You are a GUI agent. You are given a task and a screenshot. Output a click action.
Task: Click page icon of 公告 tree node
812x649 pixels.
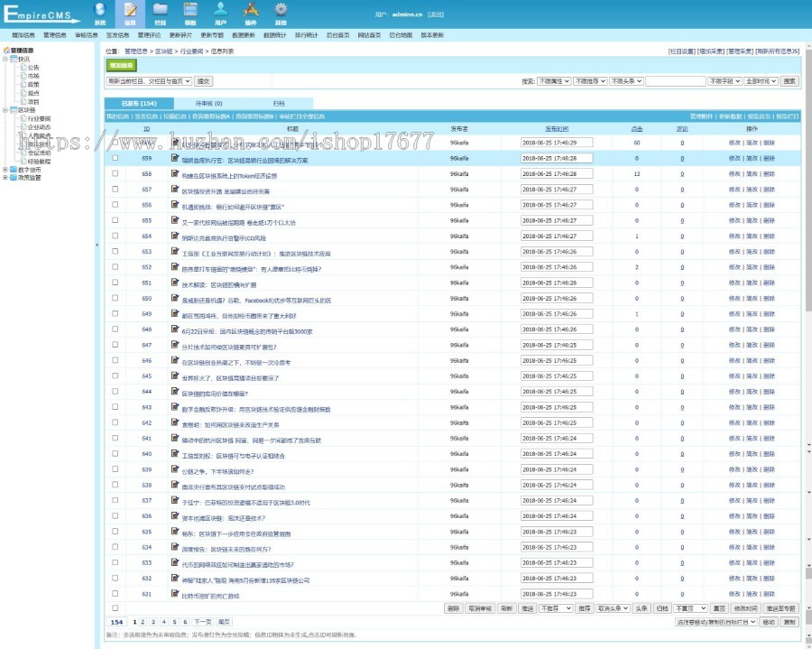click(x=23, y=68)
